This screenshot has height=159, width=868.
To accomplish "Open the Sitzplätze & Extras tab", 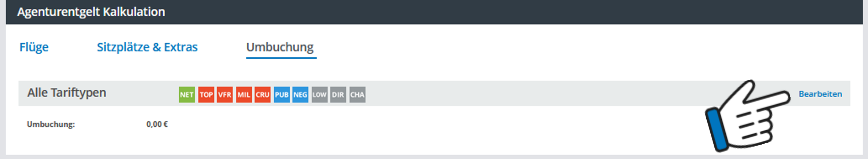I will pos(147,47).
